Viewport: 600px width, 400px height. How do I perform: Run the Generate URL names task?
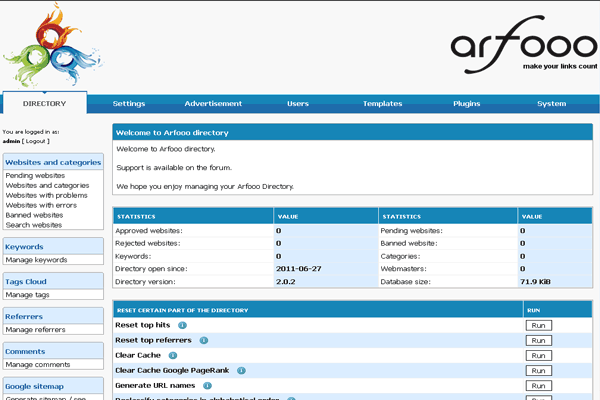[538, 385]
